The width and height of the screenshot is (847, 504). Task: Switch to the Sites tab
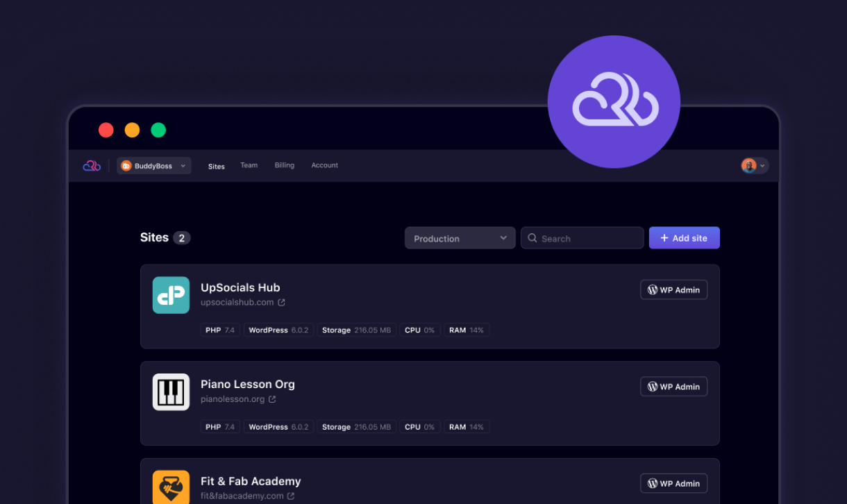pyautogui.click(x=217, y=167)
